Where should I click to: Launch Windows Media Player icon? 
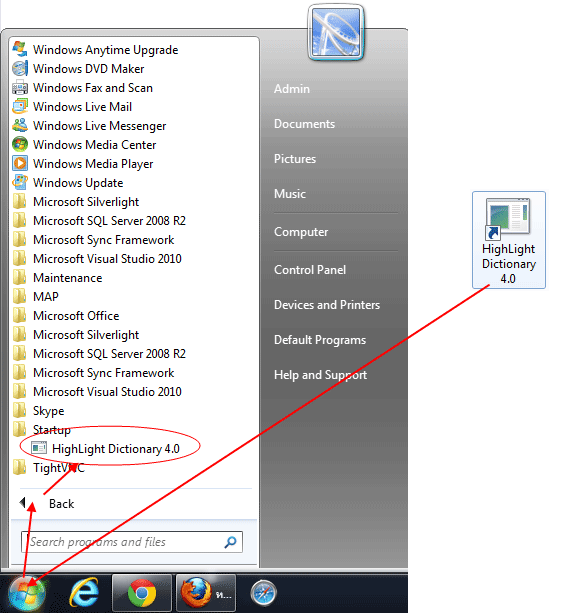pyautogui.click(x=20, y=163)
